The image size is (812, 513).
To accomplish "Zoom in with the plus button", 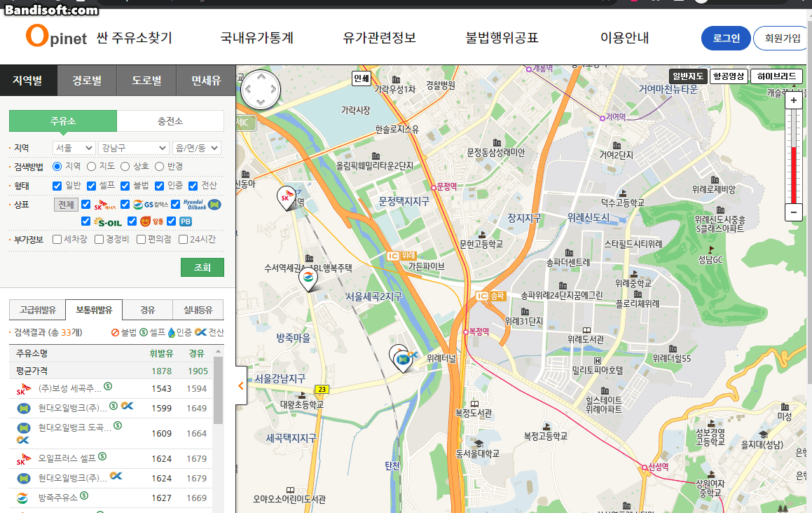I will coord(793,100).
